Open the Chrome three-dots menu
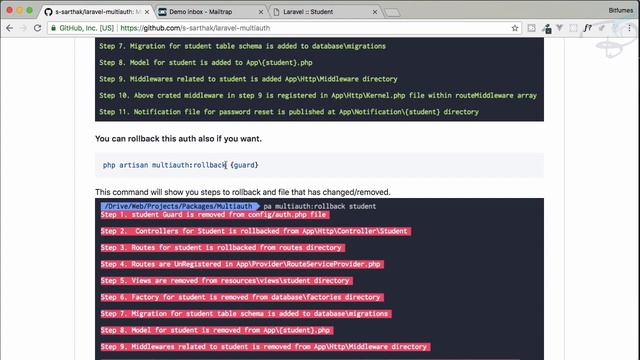640x360 pixels. (x=629, y=28)
